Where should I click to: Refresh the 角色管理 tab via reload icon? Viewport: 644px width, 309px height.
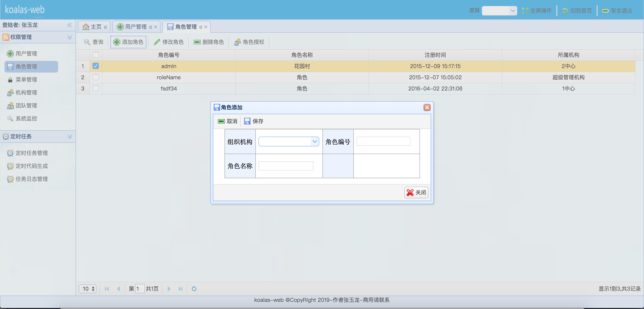click(201, 27)
